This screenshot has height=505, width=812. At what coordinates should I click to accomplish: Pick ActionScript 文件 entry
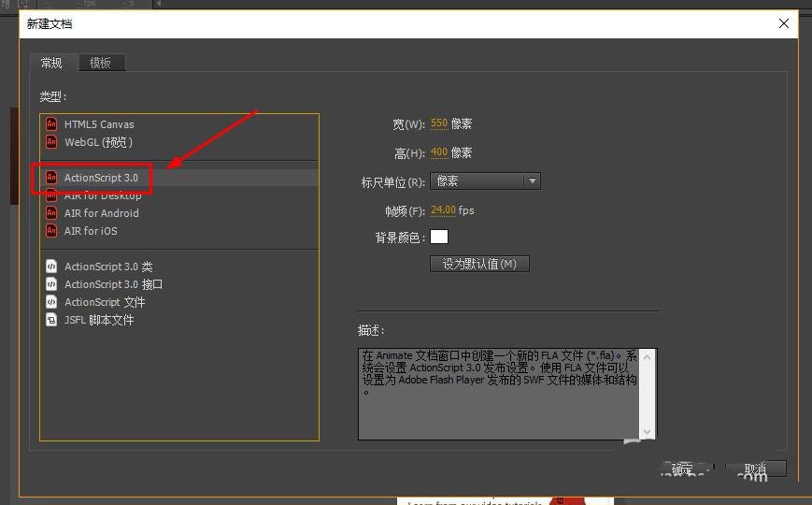point(105,302)
